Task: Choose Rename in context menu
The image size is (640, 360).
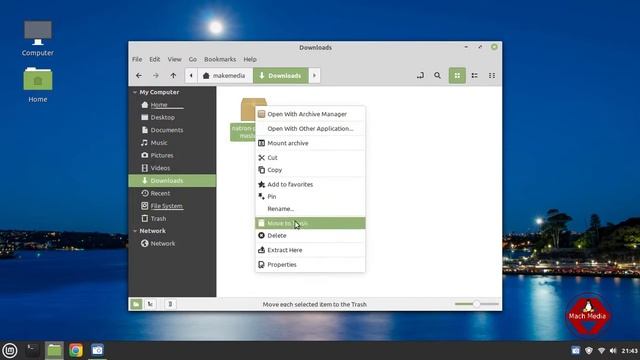Action: click(x=310, y=209)
